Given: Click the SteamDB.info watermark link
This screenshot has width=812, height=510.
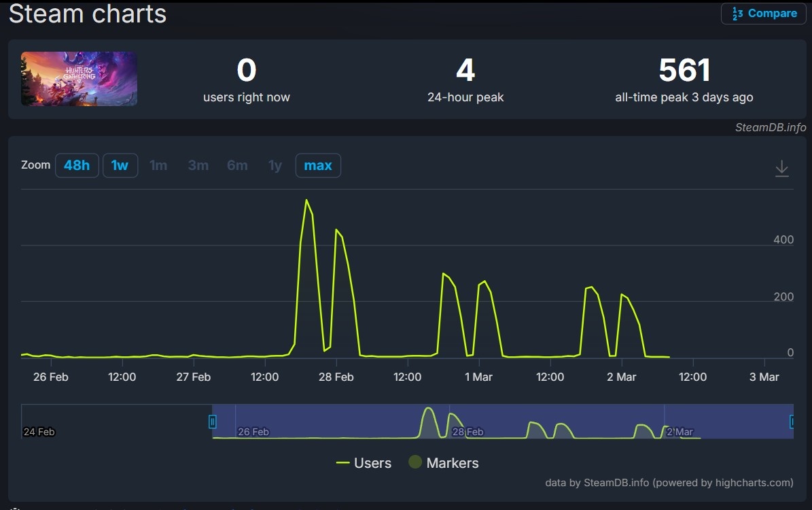Looking at the screenshot, I should coord(770,128).
